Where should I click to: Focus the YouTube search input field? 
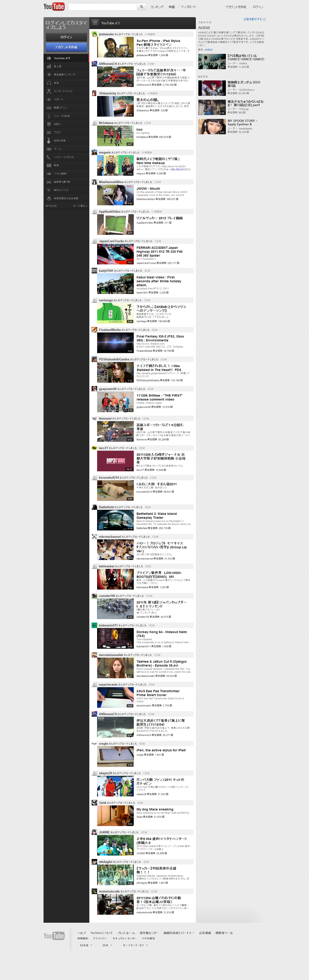click(x=102, y=6)
